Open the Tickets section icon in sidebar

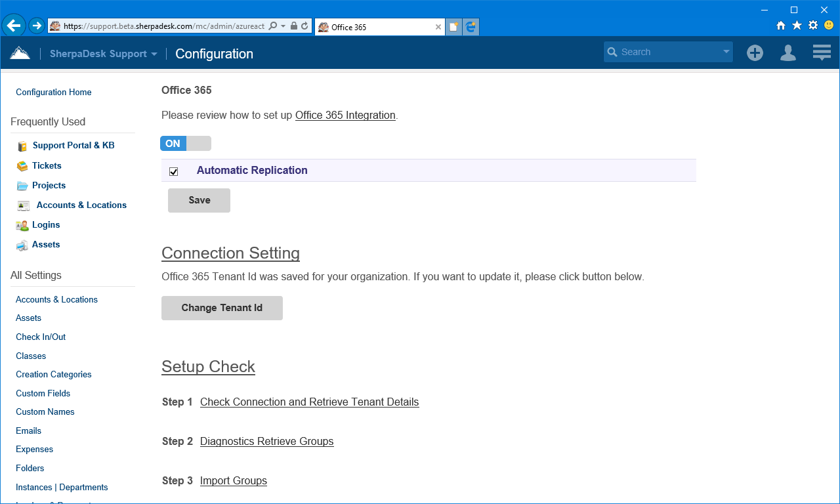[x=22, y=165]
